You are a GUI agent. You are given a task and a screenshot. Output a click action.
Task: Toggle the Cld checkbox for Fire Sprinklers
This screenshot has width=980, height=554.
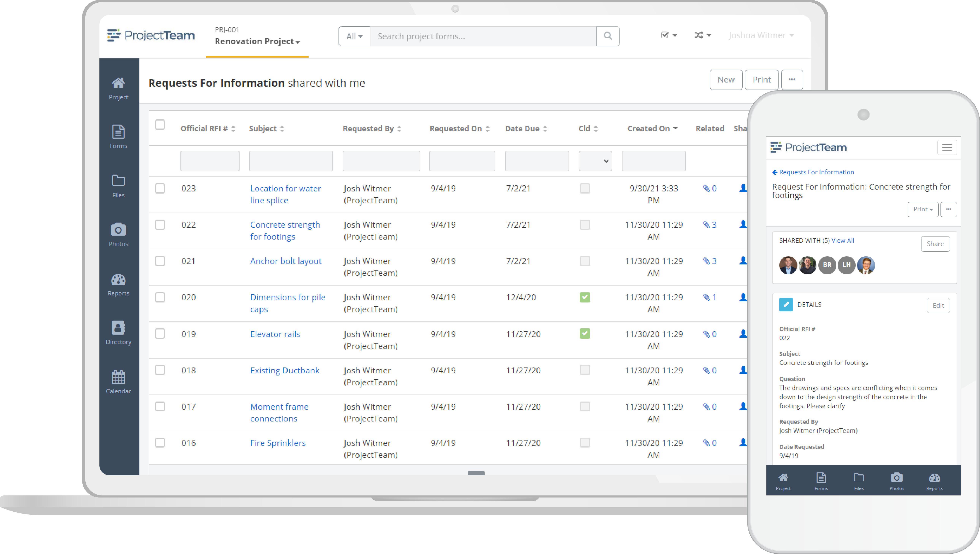[x=585, y=443]
